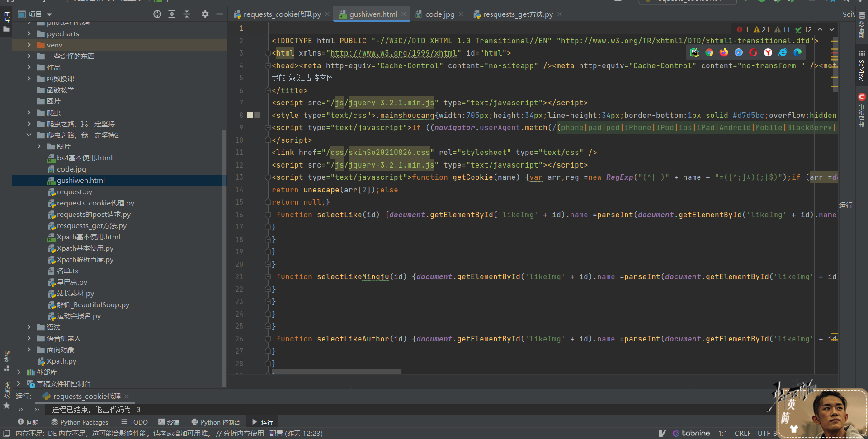Click Expand All in project panel

[x=172, y=14]
